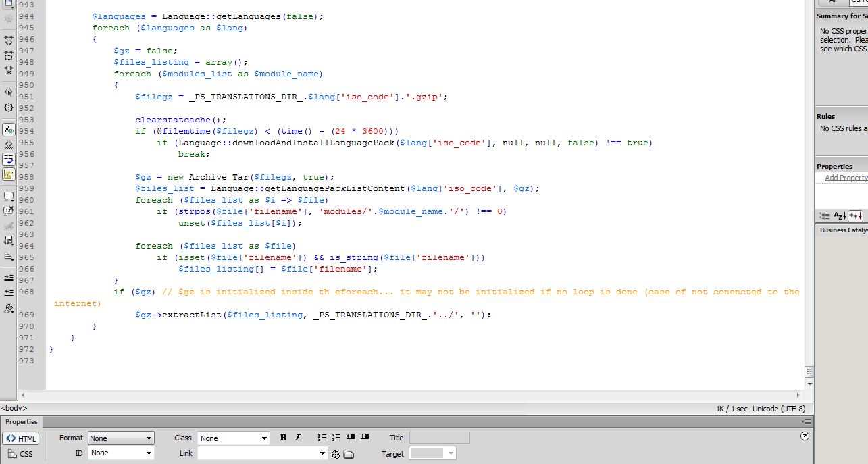Click the Blockquote indent icon
868x464 pixels.
coord(365,438)
